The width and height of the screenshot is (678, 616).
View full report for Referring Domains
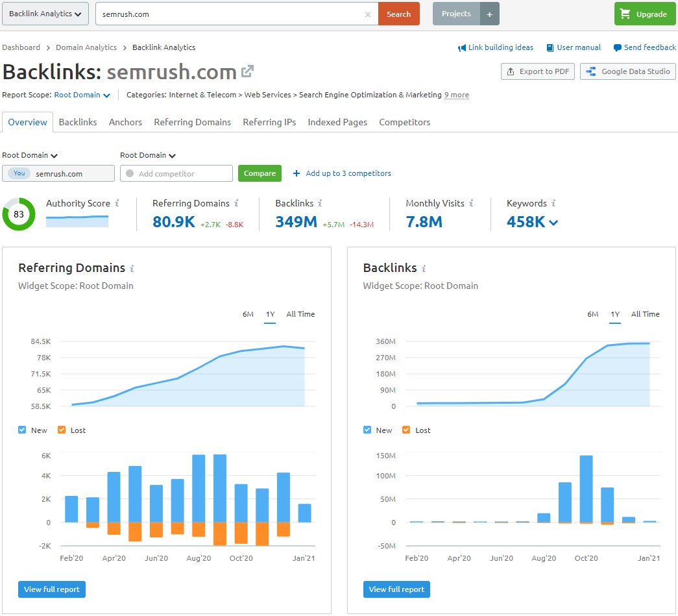click(52, 589)
